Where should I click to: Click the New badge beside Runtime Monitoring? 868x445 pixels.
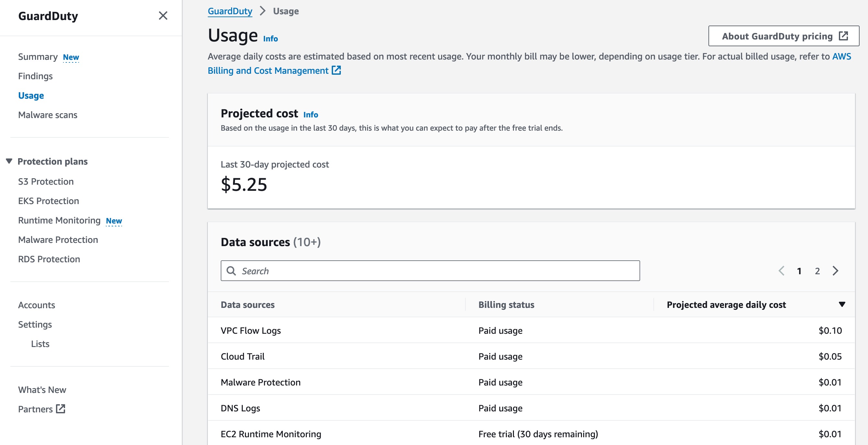click(114, 221)
